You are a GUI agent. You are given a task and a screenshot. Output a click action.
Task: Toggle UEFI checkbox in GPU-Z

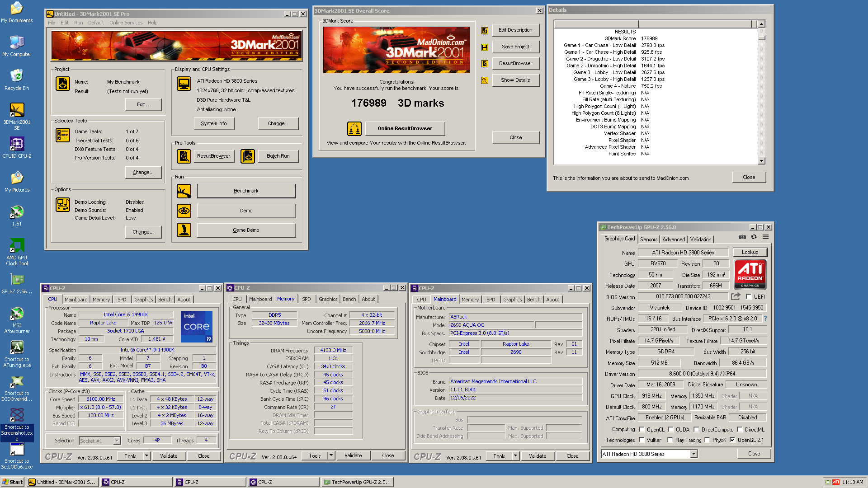tap(749, 297)
